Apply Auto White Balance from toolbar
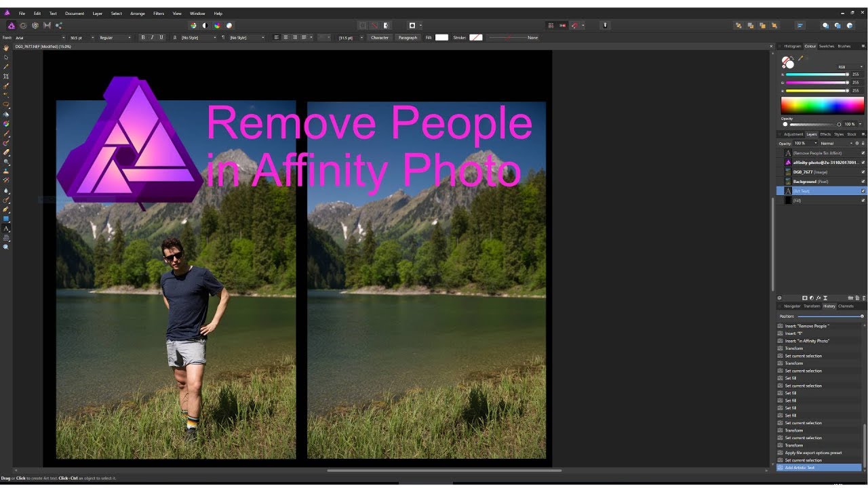Image resolution: width=868 pixels, height=488 pixels. point(229,25)
